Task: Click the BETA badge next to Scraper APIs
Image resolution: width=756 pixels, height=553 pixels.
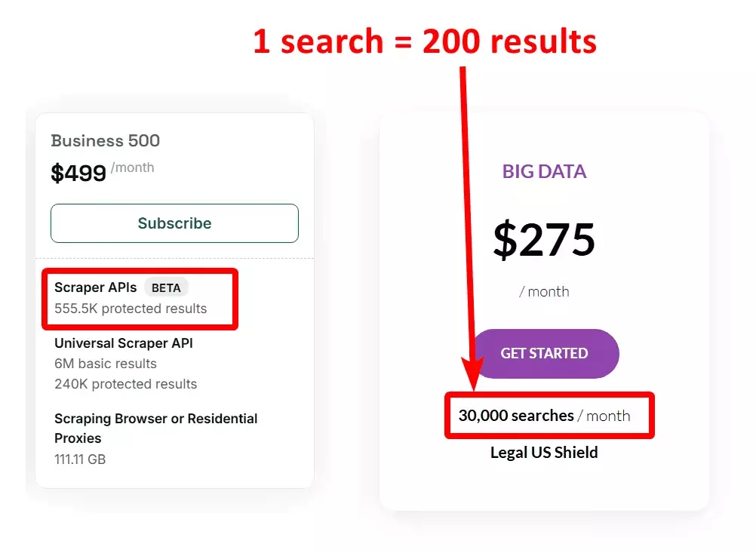Action: pos(166,287)
